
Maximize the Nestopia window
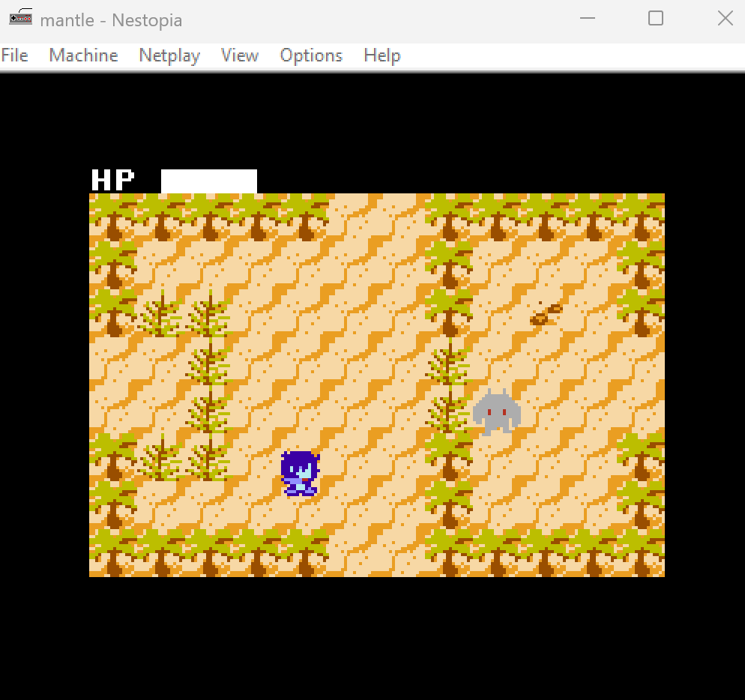656,19
